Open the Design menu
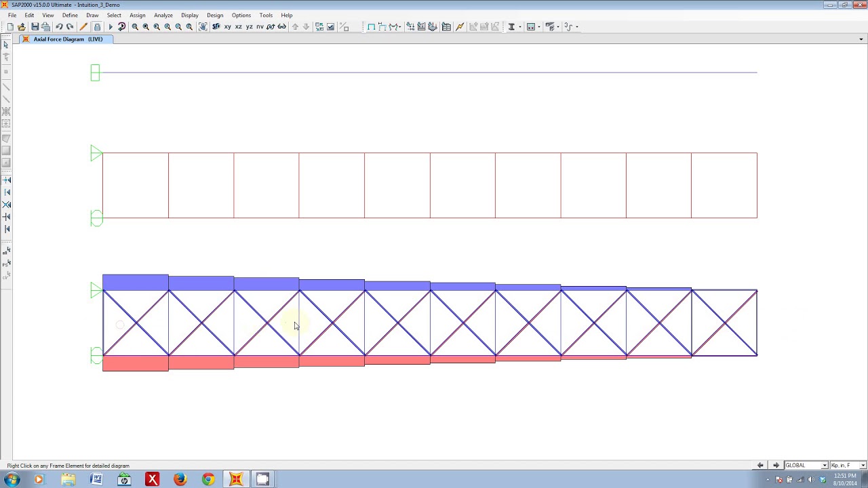This screenshot has width=868, height=488. tap(215, 15)
